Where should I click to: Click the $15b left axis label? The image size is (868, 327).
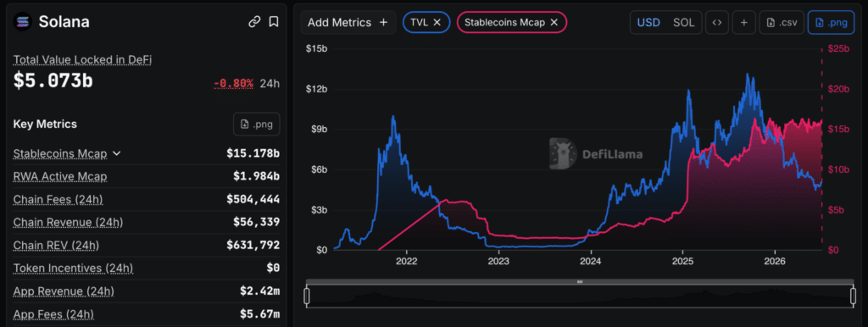pos(316,48)
